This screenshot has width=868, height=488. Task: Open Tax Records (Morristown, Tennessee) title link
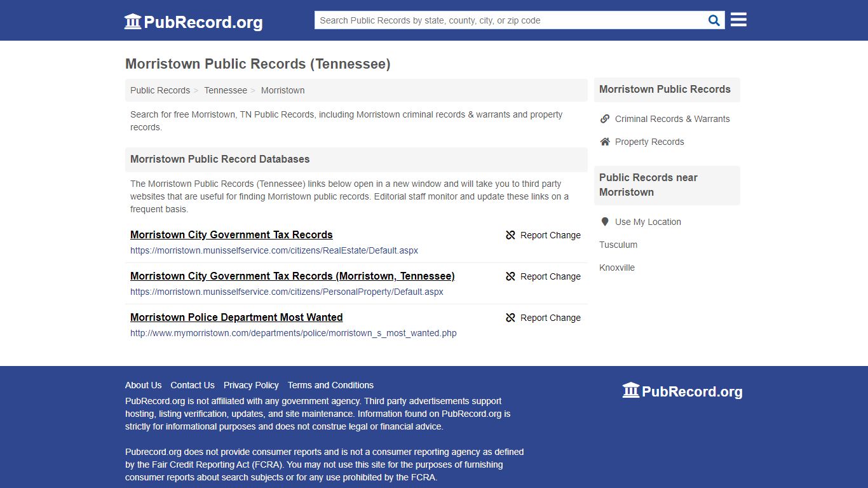click(x=292, y=276)
